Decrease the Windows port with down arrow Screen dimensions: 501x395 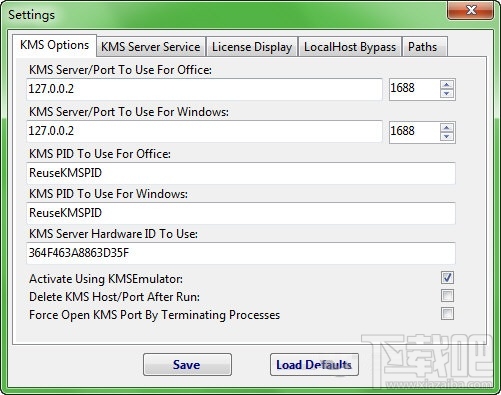tap(447, 136)
